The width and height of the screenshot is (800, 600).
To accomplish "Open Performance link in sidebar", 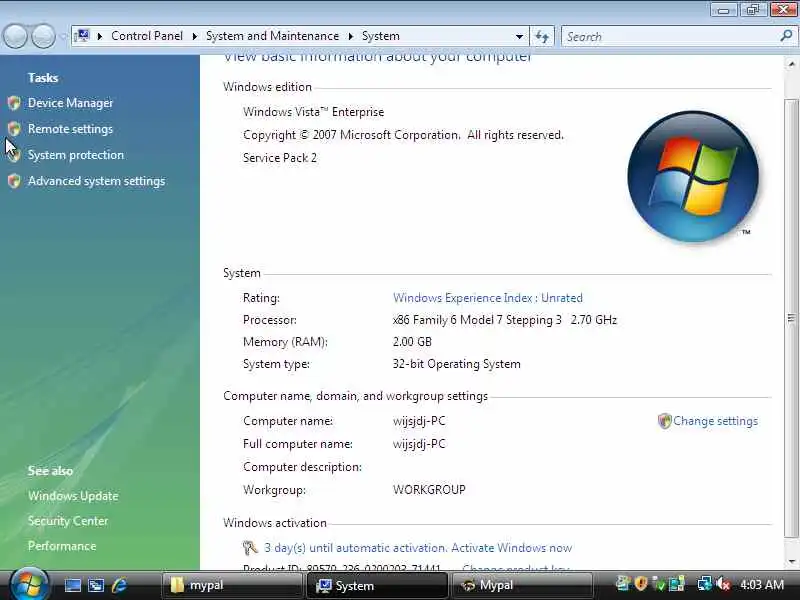I will click(x=62, y=546).
